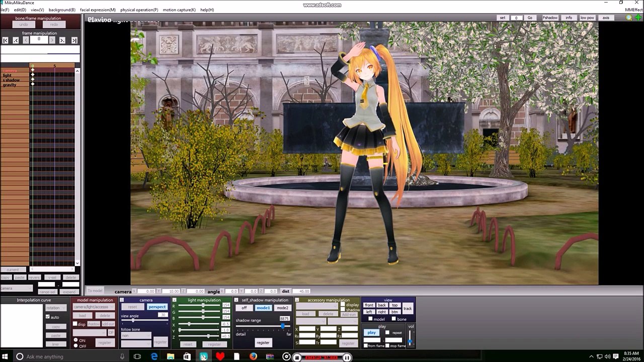Image resolution: width=644 pixels, height=362 pixels.
Task: Jump to first frame button
Action: 6,40
